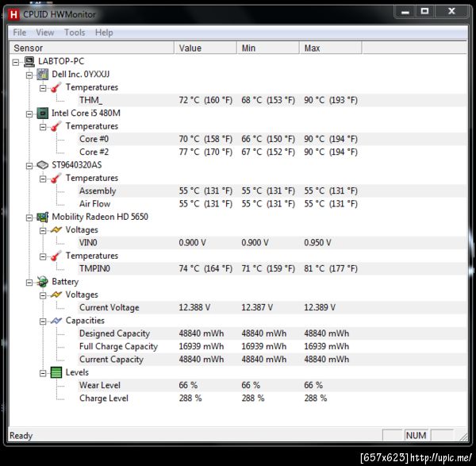Image resolution: width=476 pixels, height=466 pixels.
Task: Open the Help menu
Action: tap(104, 33)
